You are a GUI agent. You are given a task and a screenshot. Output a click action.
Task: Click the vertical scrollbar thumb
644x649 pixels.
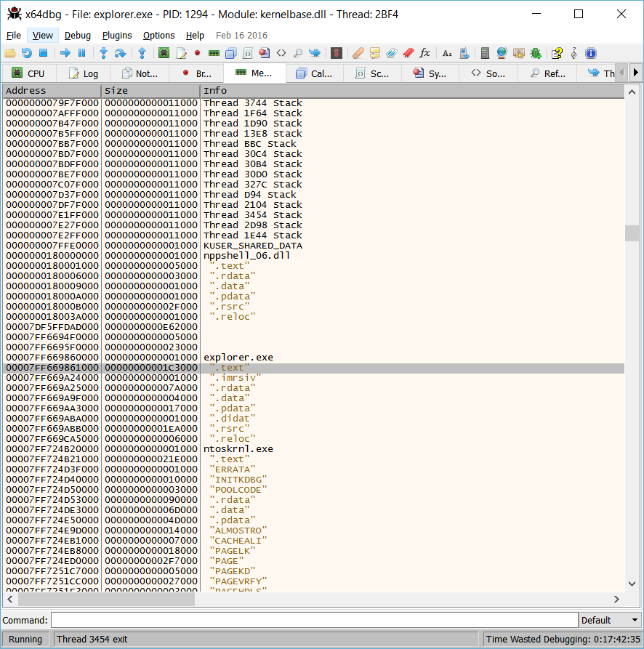tap(632, 233)
